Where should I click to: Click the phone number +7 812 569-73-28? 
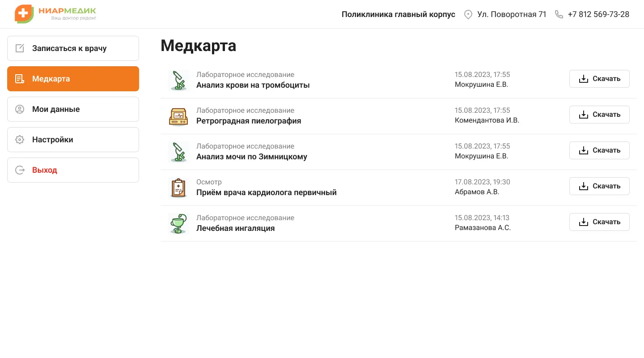coord(598,14)
